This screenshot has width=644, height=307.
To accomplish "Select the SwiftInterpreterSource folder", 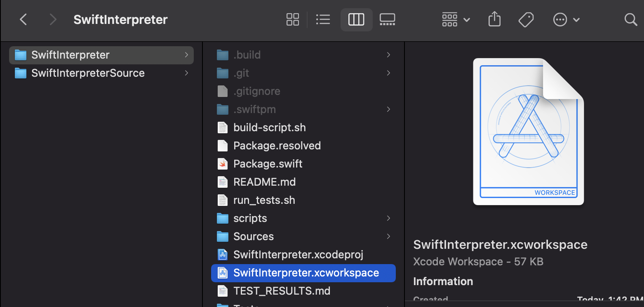I will 101,73.
